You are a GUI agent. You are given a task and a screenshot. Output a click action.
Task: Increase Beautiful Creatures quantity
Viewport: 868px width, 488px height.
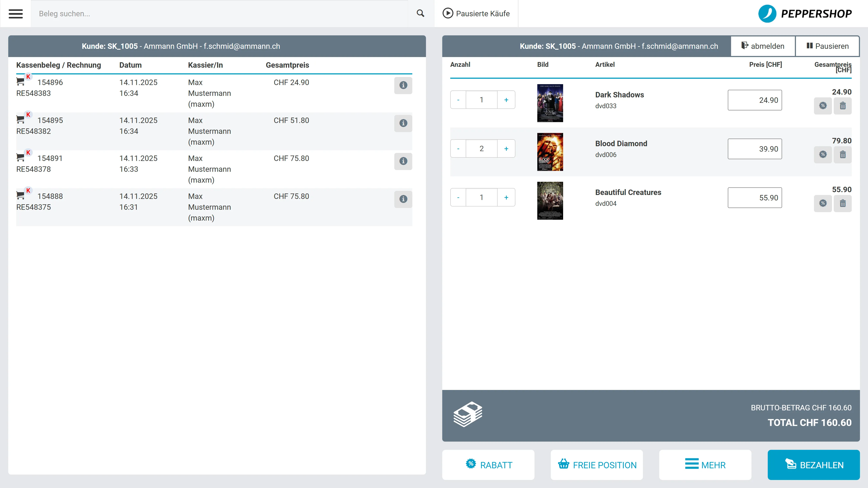click(506, 197)
